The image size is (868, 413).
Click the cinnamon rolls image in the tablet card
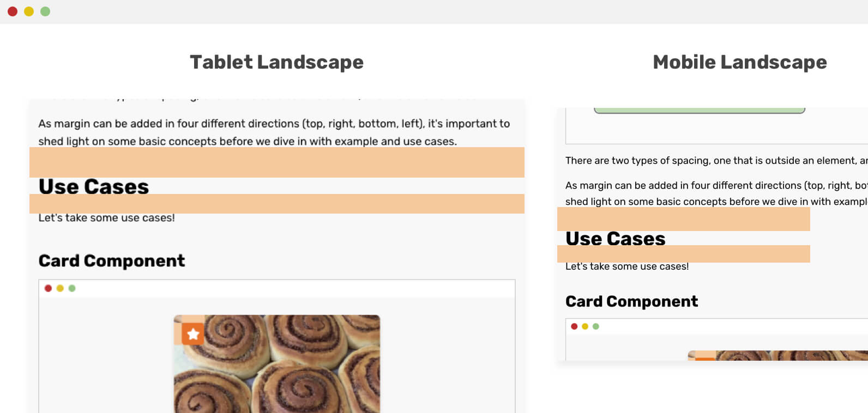(x=277, y=364)
